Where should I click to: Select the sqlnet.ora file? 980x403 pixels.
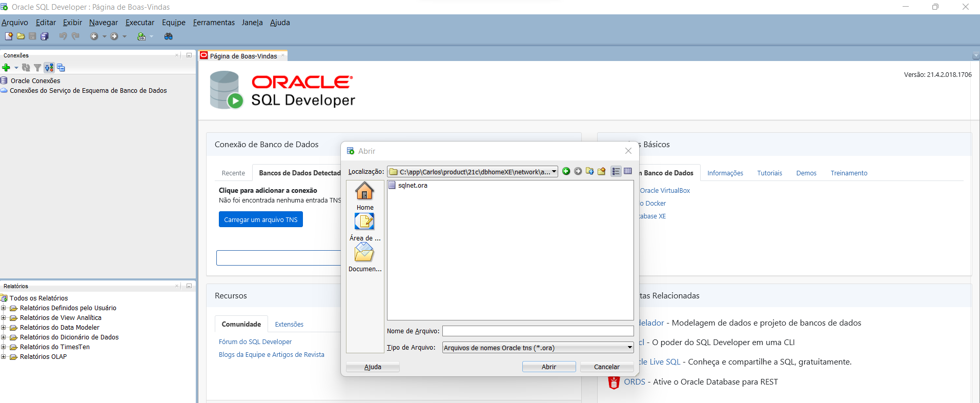[408, 186]
